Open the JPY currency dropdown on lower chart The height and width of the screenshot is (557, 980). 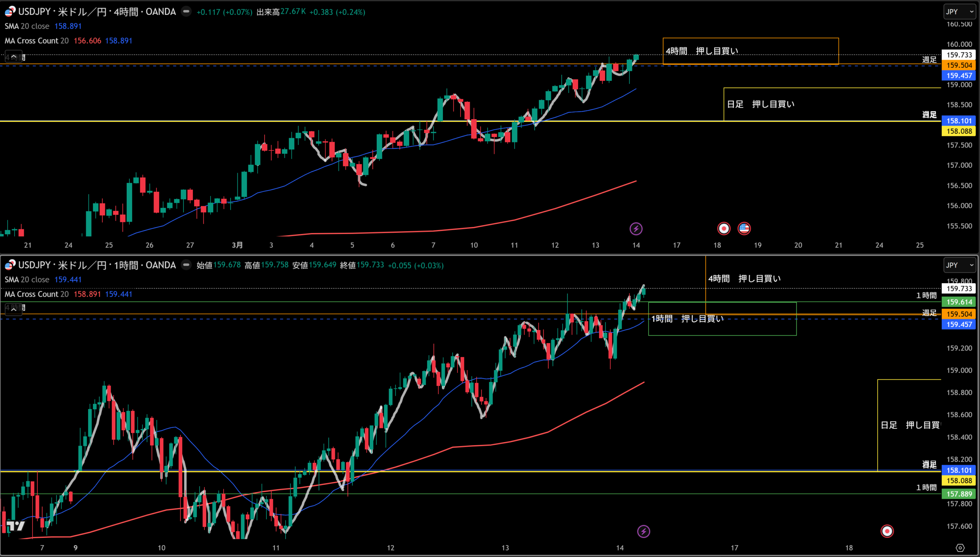click(959, 265)
